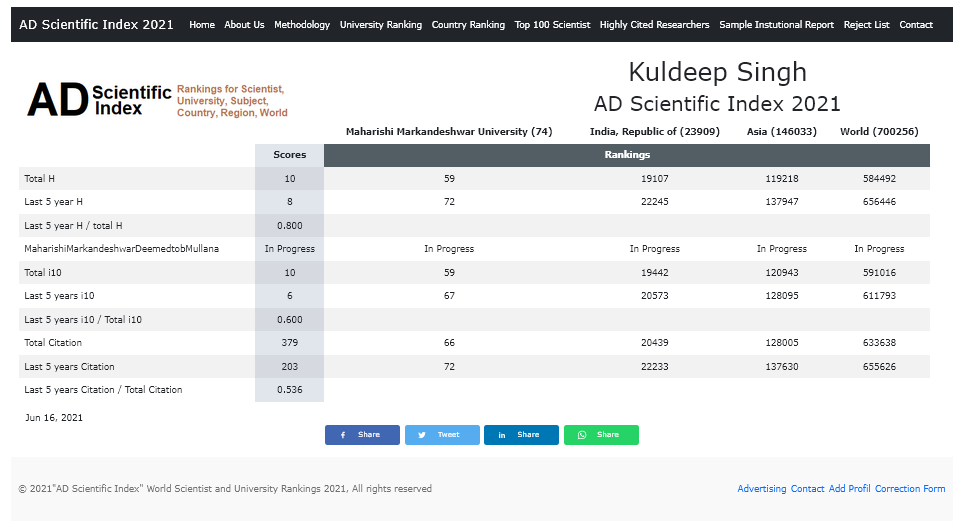Click the Scores column header
967x529 pixels.
(289, 155)
